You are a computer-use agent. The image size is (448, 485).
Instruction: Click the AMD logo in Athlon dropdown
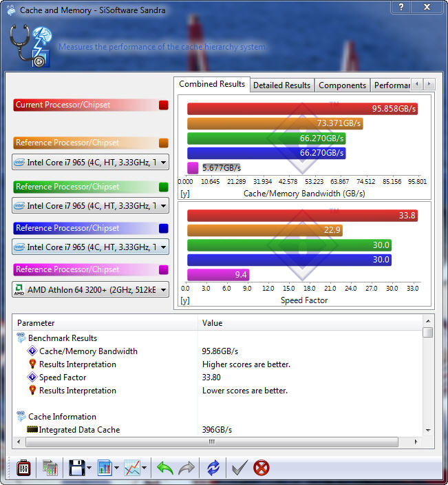pyautogui.click(x=19, y=289)
